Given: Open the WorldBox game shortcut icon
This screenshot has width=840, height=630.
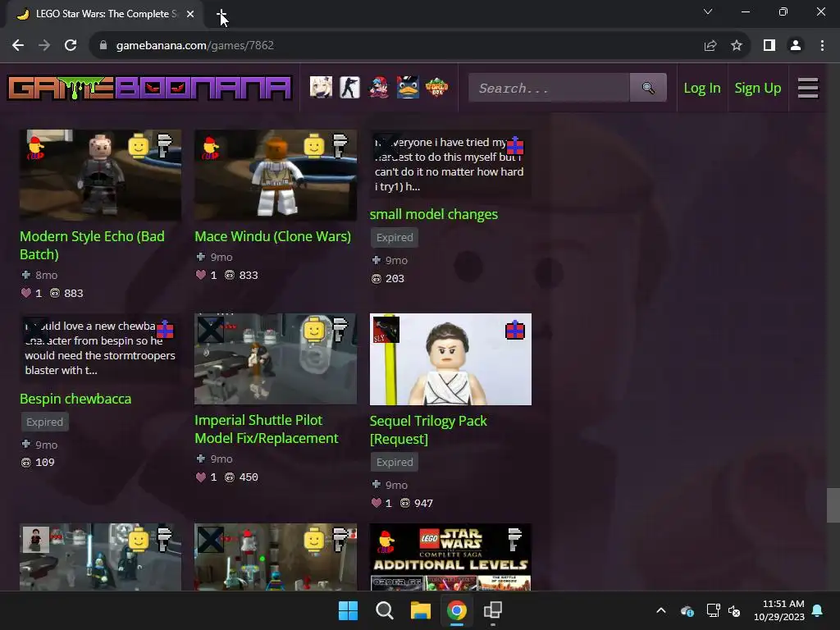Looking at the screenshot, I should tap(436, 87).
